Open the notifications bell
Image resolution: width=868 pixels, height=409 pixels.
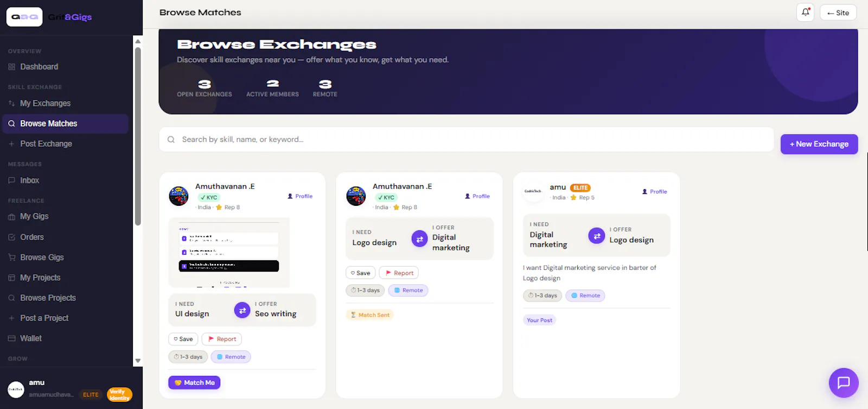[x=806, y=12]
